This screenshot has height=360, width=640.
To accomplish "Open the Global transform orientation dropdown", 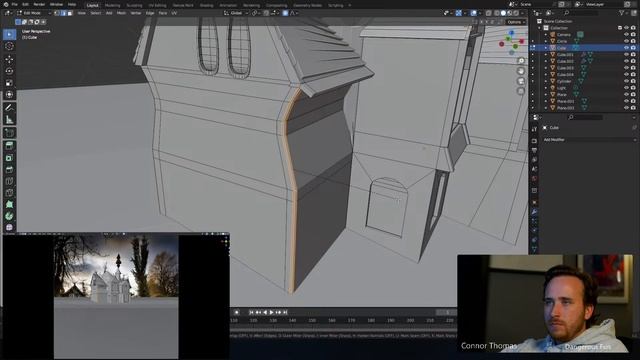I will pos(236,13).
